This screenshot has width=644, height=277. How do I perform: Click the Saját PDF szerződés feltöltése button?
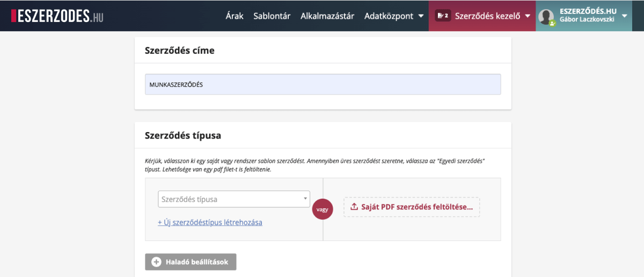pos(412,207)
